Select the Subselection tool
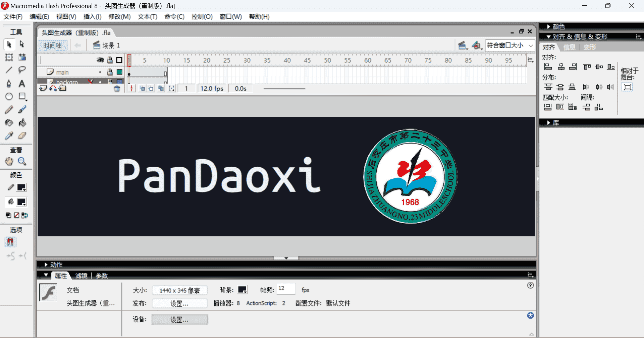Image resolution: width=644 pixels, height=338 pixels. coord(22,44)
